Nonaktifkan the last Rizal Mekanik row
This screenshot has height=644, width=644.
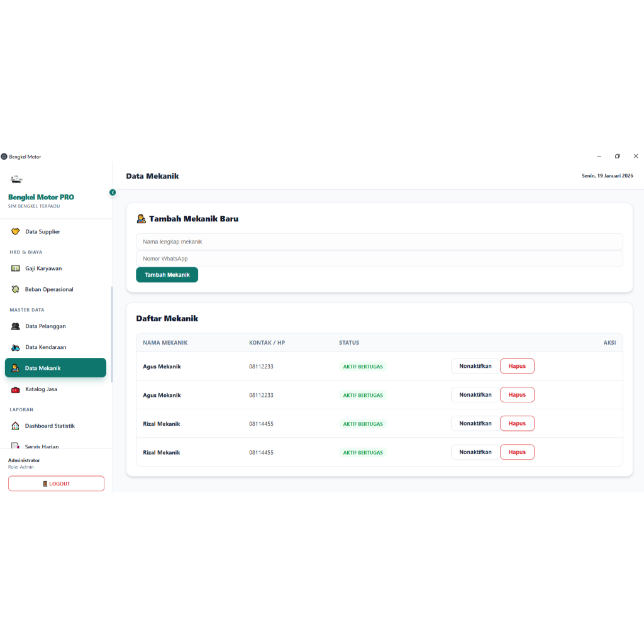tap(475, 452)
